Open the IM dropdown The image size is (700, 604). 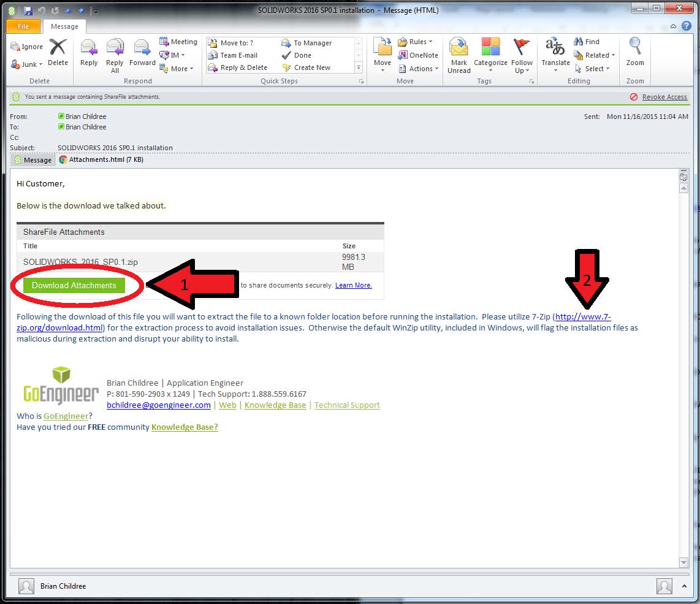click(172, 55)
